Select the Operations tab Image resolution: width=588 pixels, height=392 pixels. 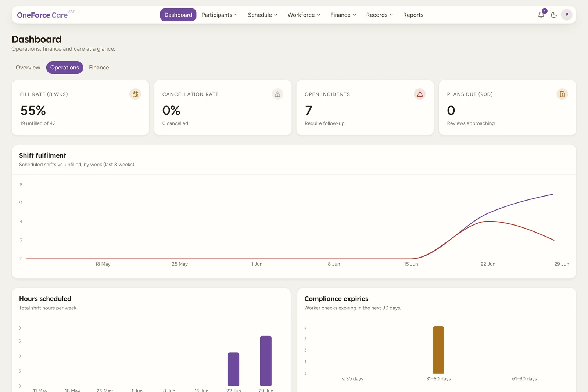65,68
